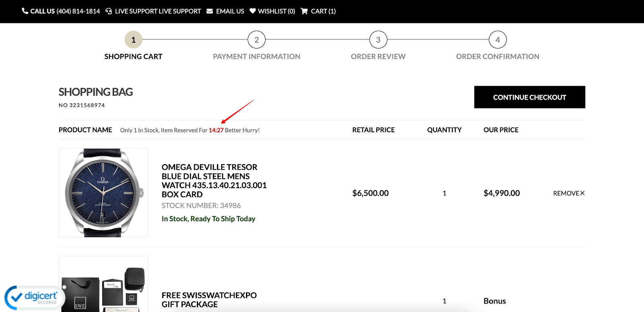The image size is (644, 312).
Task: Remove the Omega DeVille watch from bag
Action: [569, 193]
